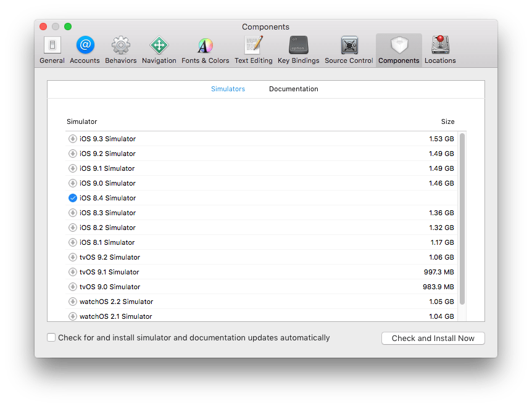Click the 983.9 MB size value

point(438,287)
